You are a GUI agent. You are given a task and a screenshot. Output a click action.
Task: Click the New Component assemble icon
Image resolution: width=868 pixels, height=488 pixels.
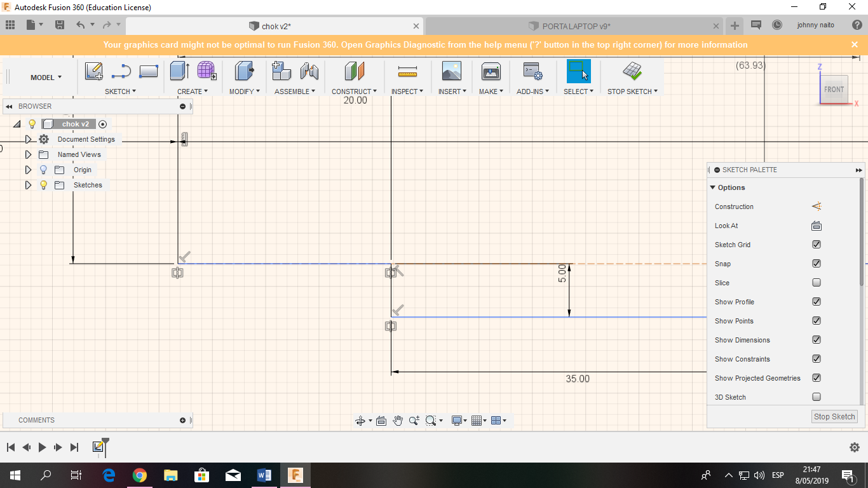281,71
